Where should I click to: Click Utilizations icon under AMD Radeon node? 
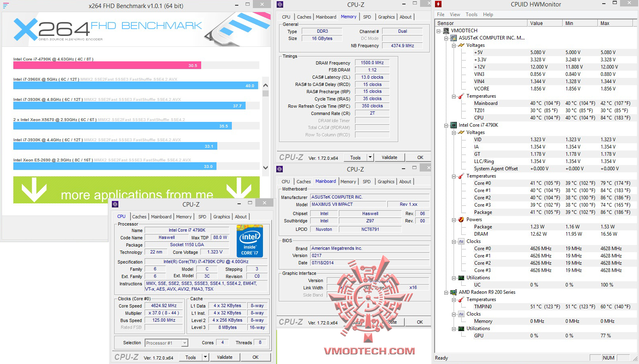(461, 328)
